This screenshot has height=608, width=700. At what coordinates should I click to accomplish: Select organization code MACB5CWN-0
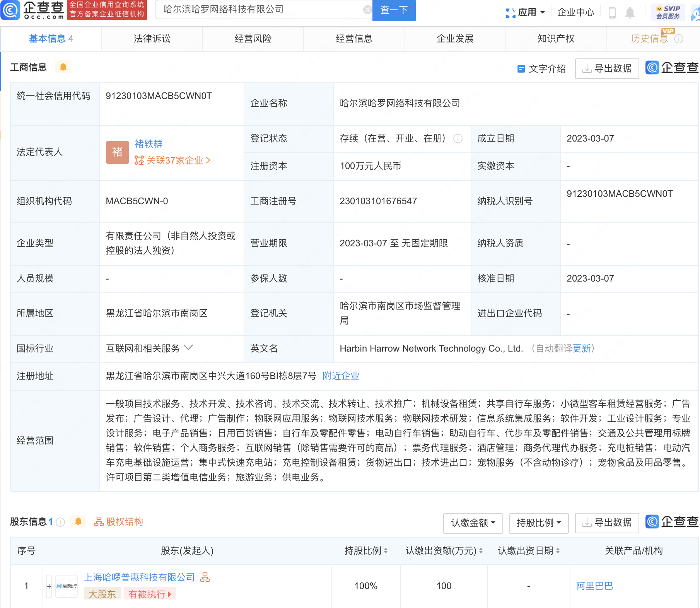coord(137,201)
